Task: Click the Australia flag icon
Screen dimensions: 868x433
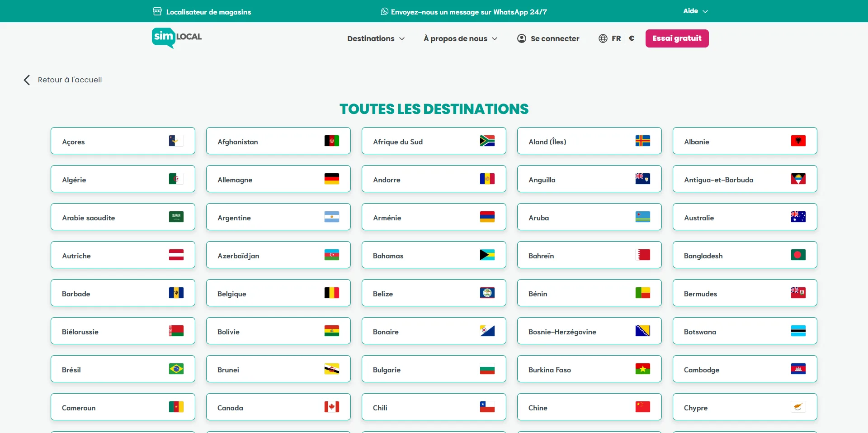Action: (798, 217)
